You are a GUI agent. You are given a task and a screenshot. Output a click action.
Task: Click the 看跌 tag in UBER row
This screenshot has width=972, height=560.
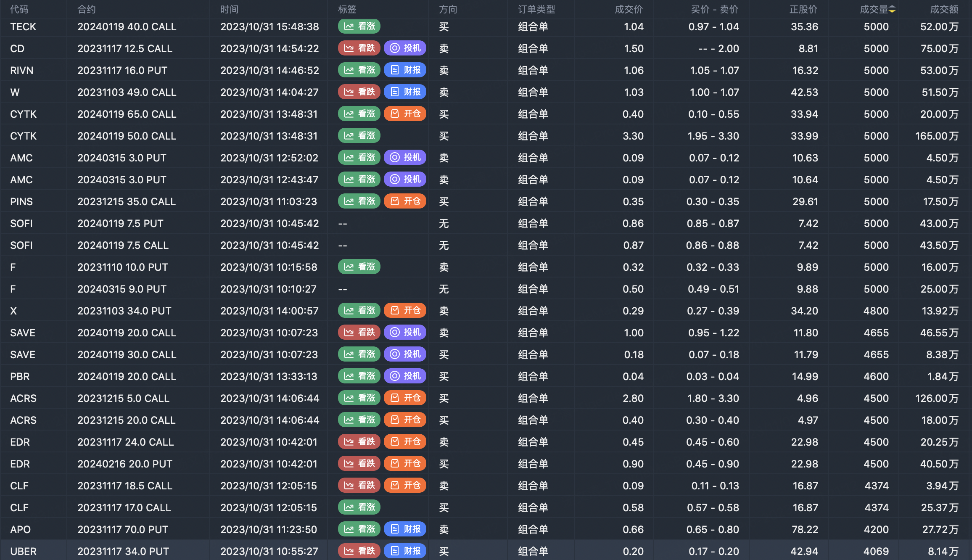359,551
